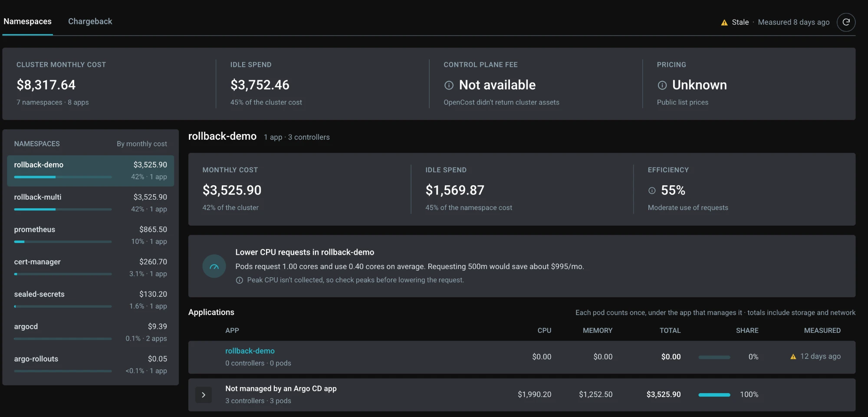
Task: Click info icon next to 55% efficiency
Action: pyautogui.click(x=652, y=190)
